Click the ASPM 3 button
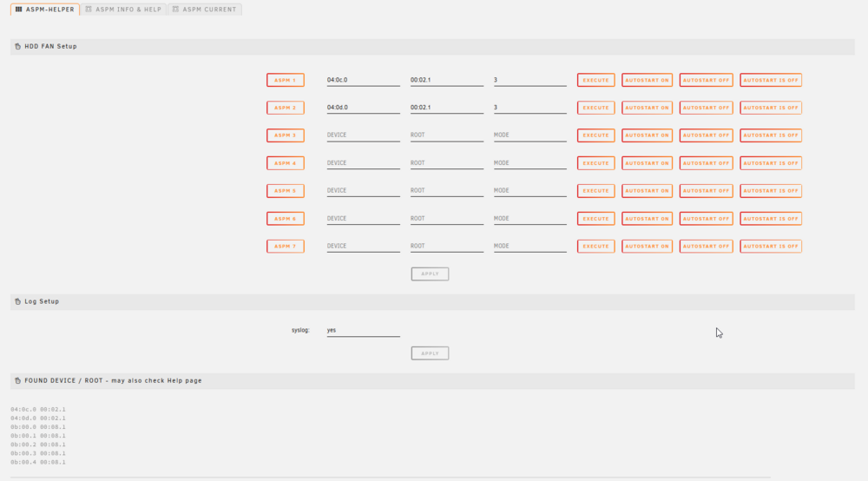This screenshot has height=481, width=868. coord(285,135)
